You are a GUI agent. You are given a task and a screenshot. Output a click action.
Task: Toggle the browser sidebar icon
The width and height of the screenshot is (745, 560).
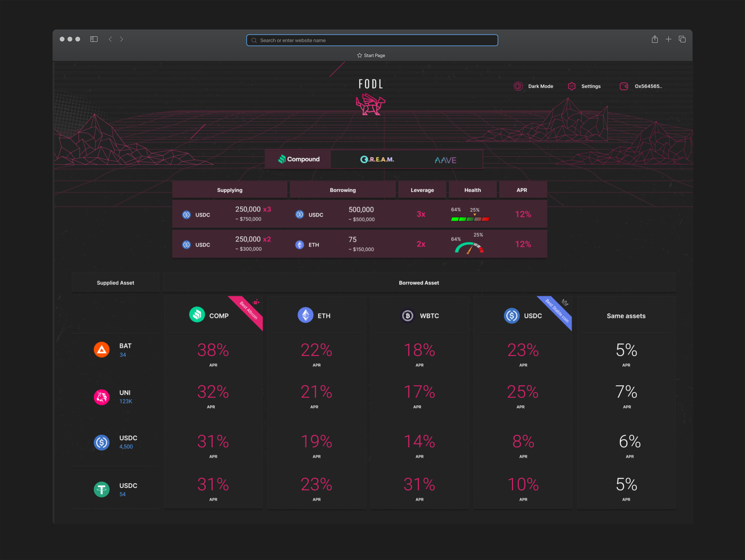(94, 39)
